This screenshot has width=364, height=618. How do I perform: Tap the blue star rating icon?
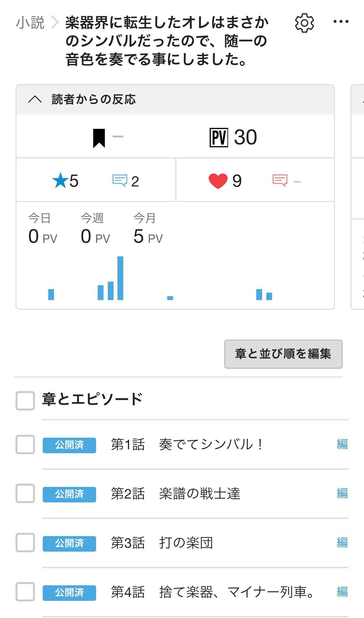coord(61,181)
